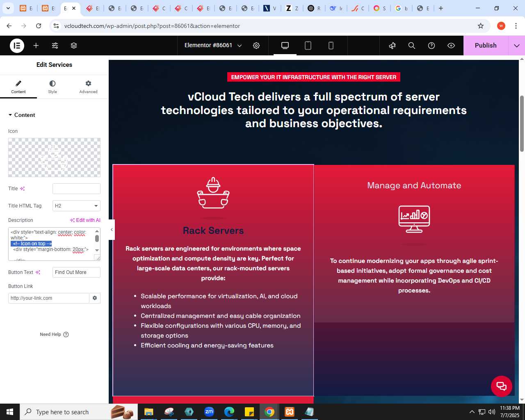525x420 pixels.
Task: Open site settings sliders icon
Action: (55, 46)
